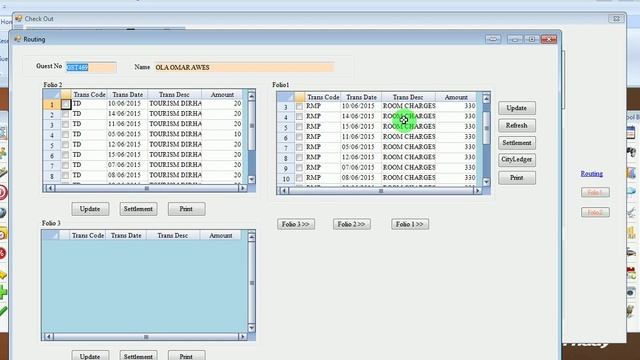Close the Check Out window
This screenshot has width=640, height=360.
click(616, 19)
